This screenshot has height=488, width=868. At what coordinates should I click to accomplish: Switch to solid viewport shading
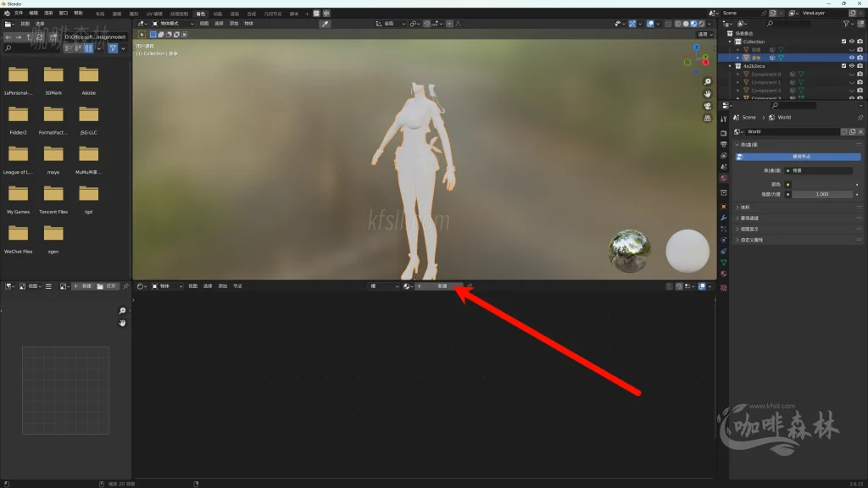(686, 24)
